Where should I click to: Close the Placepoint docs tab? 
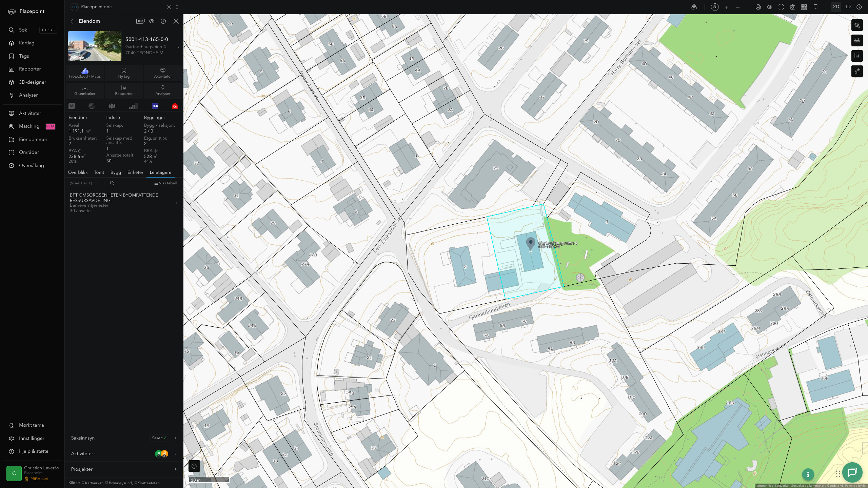169,7
